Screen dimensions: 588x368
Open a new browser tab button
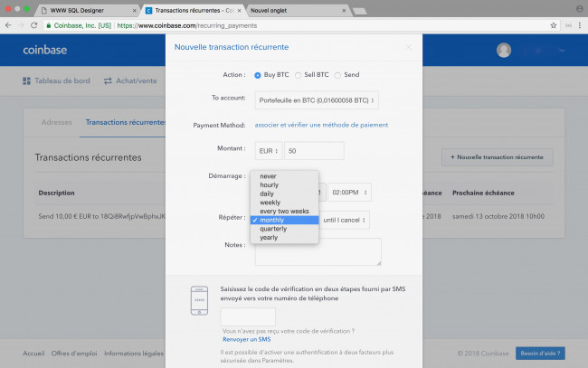(360, 11)
